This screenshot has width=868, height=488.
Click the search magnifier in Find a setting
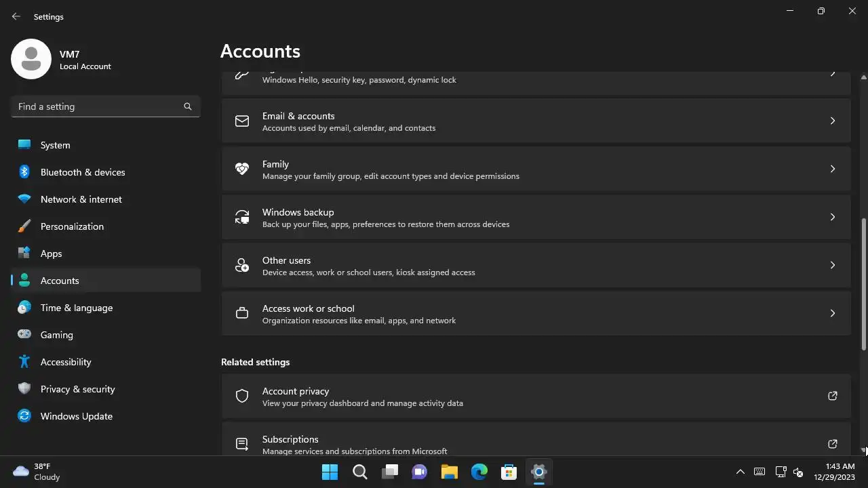[188, 106]
